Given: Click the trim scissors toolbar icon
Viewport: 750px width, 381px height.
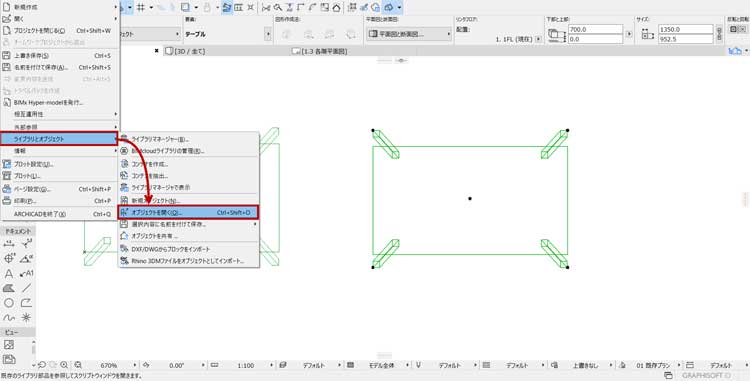Looking at the screenshot, I should [266, 7].
